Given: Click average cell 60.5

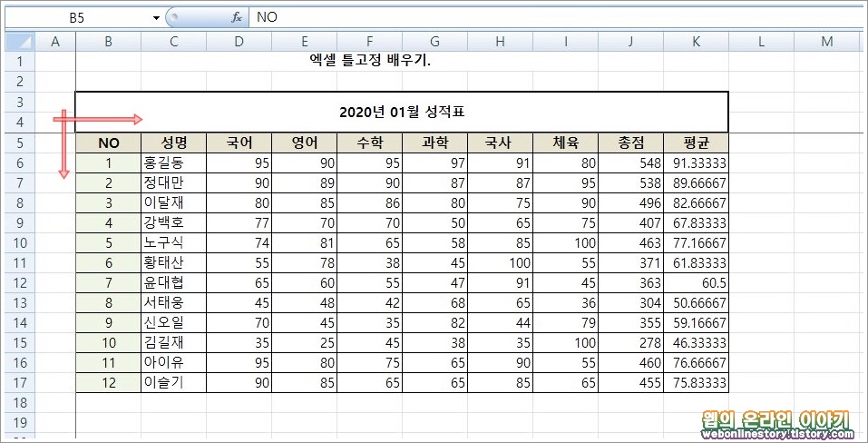Looking at the screenshot, I should [x=697, y=283].
